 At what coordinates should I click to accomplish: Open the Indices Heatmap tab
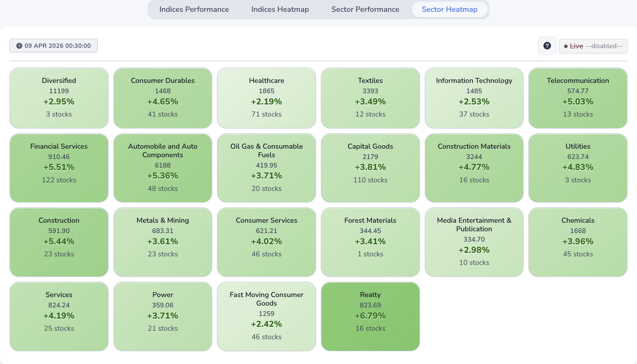click(x=280, y=9)
